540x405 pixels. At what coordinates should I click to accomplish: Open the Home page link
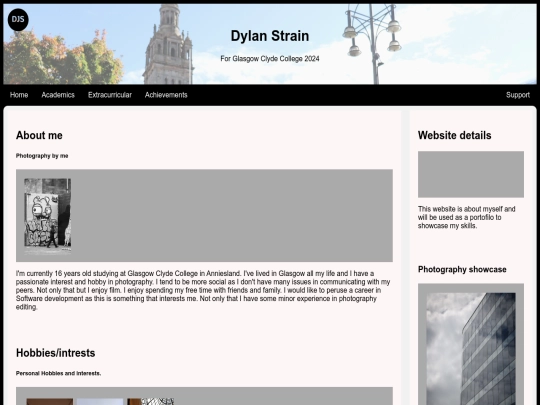19,95
